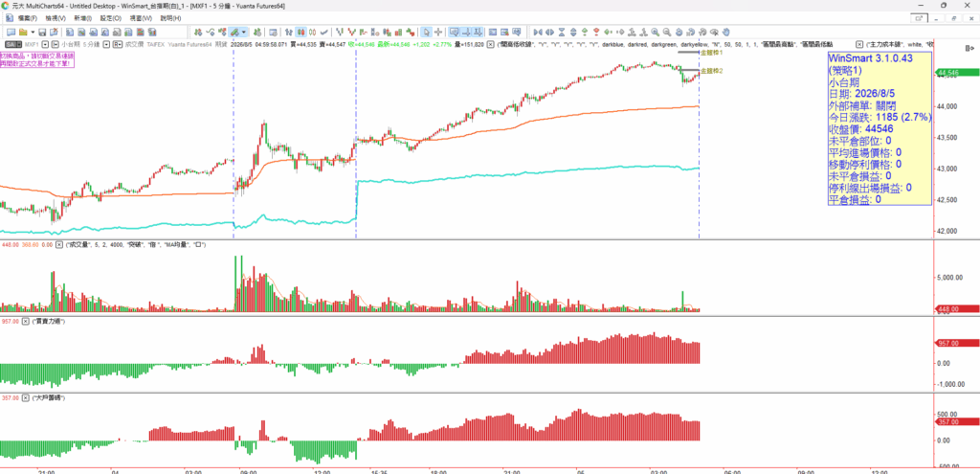Select the crosshair cursor tool

(438, 32)
